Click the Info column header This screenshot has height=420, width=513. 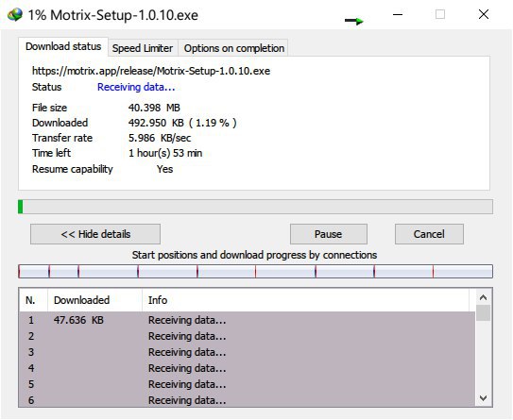pos(305,300)
